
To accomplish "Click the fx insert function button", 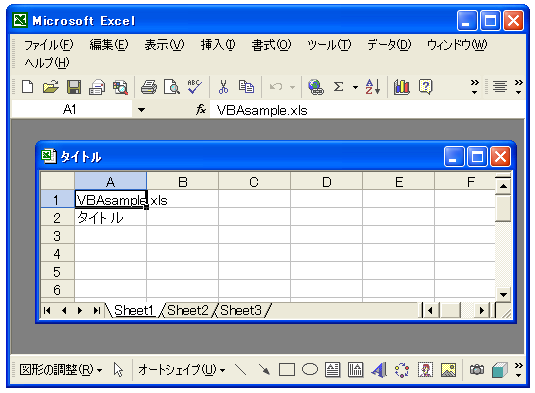I will click(x=201, y=110).
